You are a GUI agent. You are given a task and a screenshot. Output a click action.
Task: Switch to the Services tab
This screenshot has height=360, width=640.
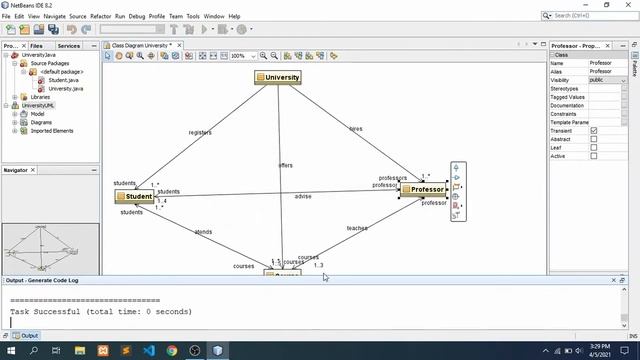point(69,46)
